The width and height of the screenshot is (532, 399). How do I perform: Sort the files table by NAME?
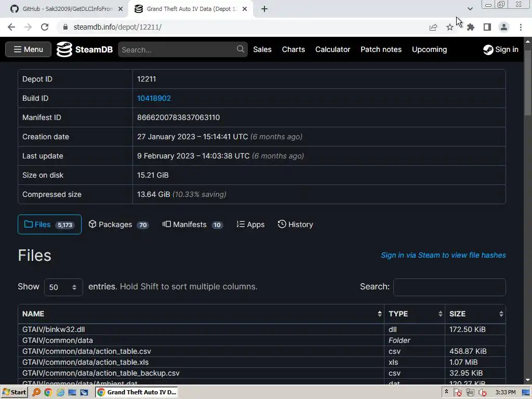click(x=201, y=314)
